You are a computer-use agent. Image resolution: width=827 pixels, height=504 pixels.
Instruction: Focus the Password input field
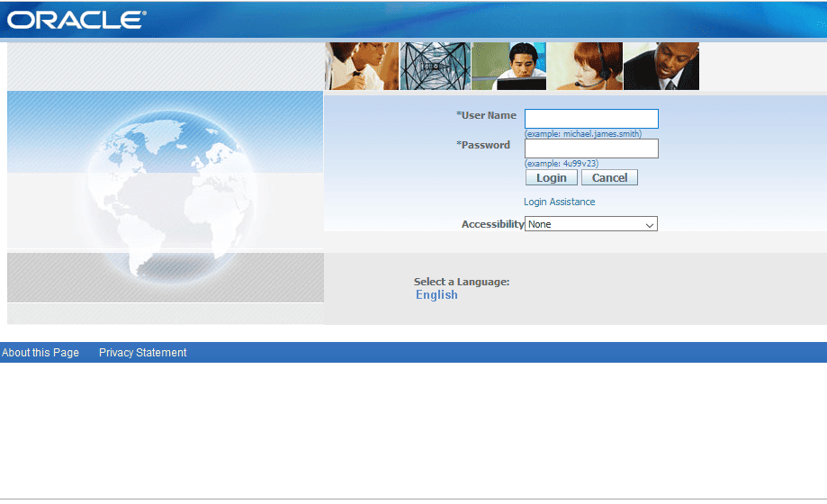pyautogui.click(x=591, y=148)
